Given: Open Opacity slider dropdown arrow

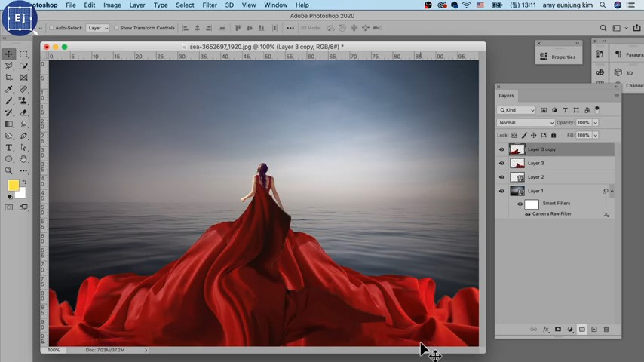Looking at the screenshot, I should [596, 122].
